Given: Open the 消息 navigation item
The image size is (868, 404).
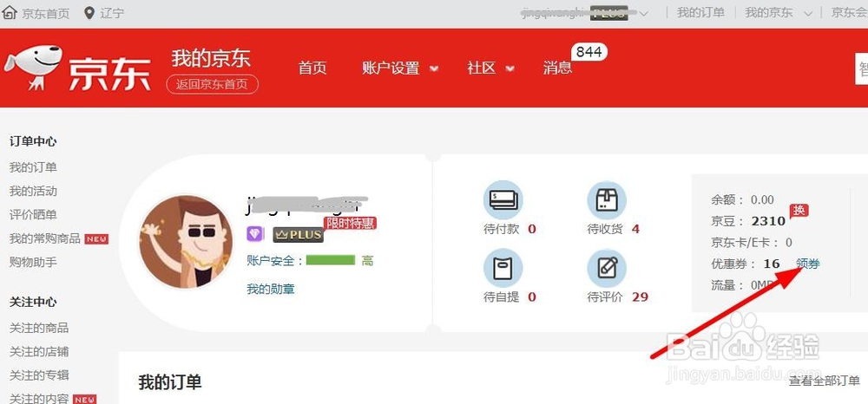Looking at the screenshot, I should tap(557, 68).
